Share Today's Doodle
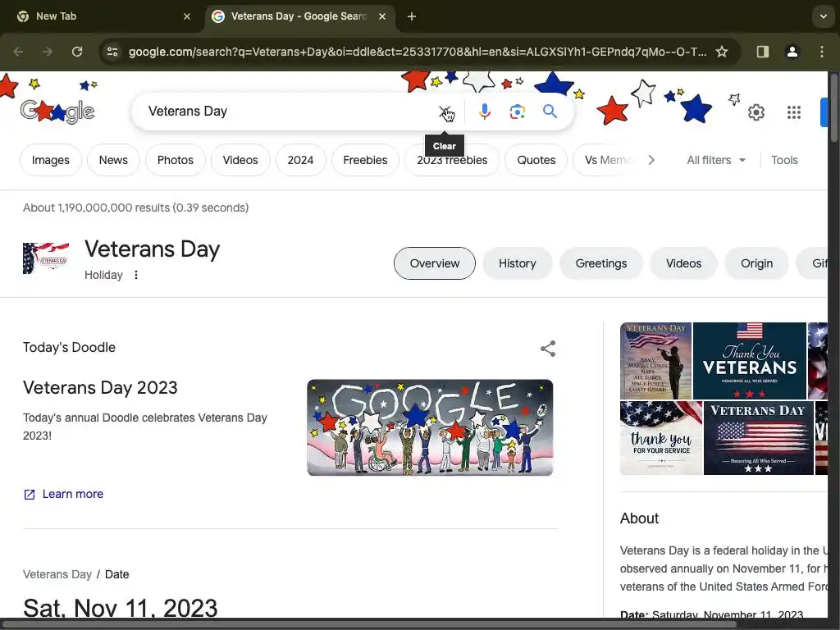Screen dimensions: 840x630 (x=547, y=349)
